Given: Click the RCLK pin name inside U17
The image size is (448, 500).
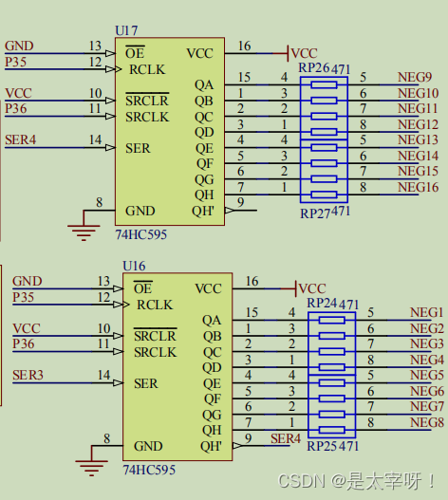Looking at the screenshot, I should pos(147,69).
